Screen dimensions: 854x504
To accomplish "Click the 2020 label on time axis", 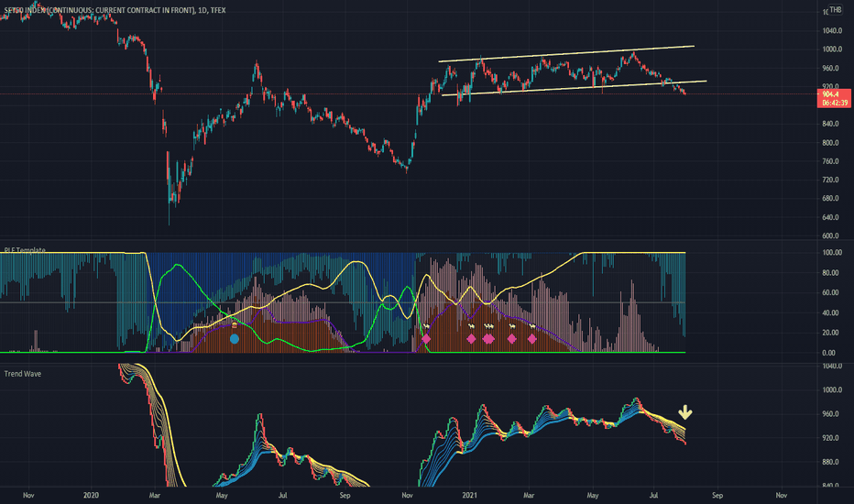I will (91, 495).
